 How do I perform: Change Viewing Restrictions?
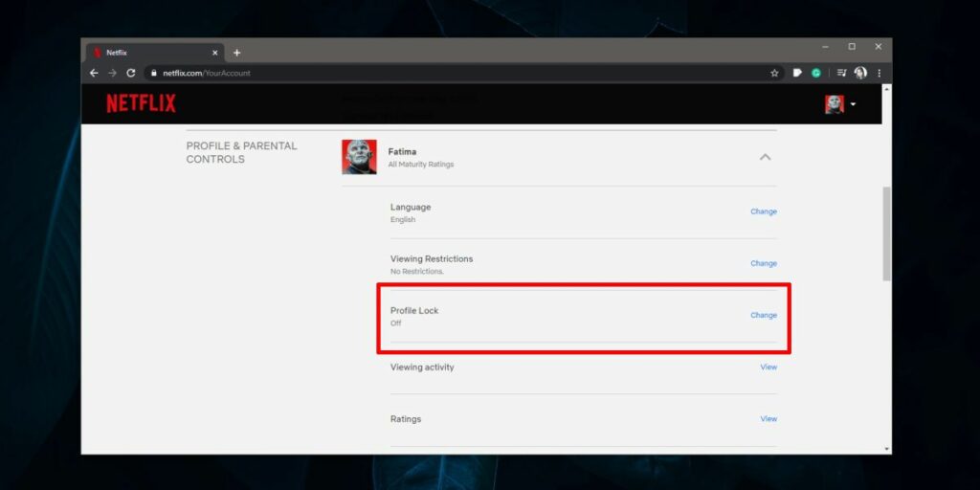click(x=764, y=264)
